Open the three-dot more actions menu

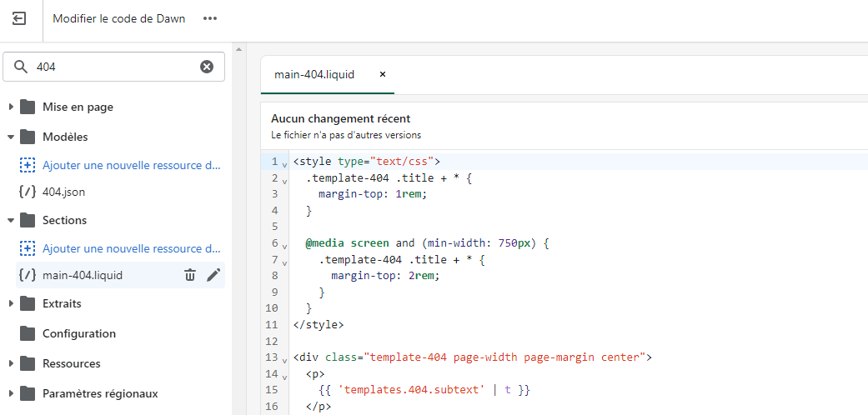pos(210,18)
